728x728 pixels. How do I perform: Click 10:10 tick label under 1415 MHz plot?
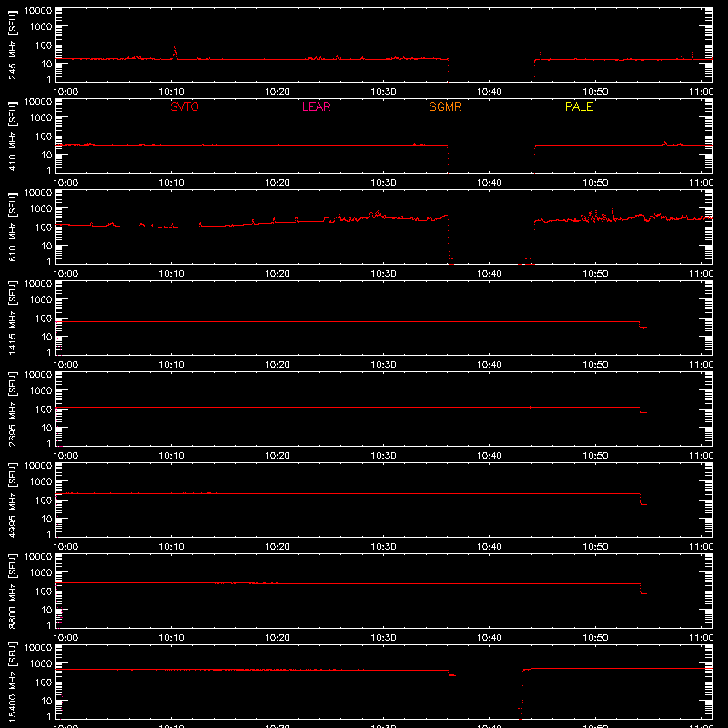point(172,365)
